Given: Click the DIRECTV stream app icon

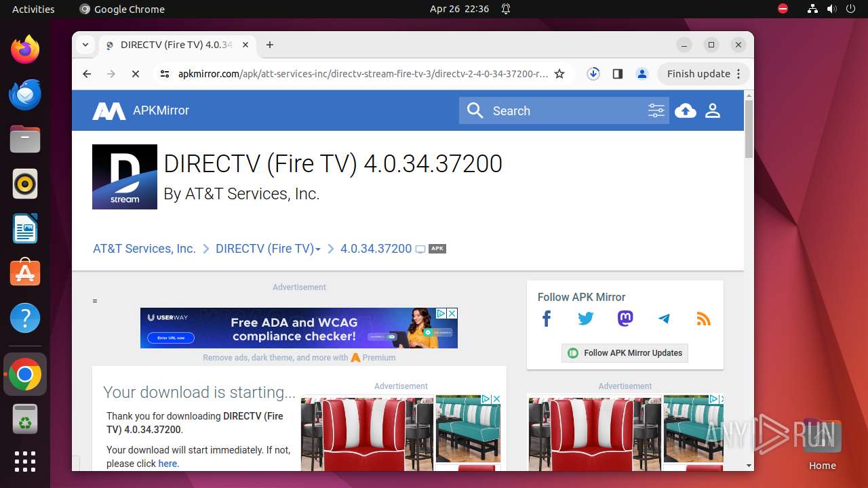Looking at the screenshot, I should 125,177.
